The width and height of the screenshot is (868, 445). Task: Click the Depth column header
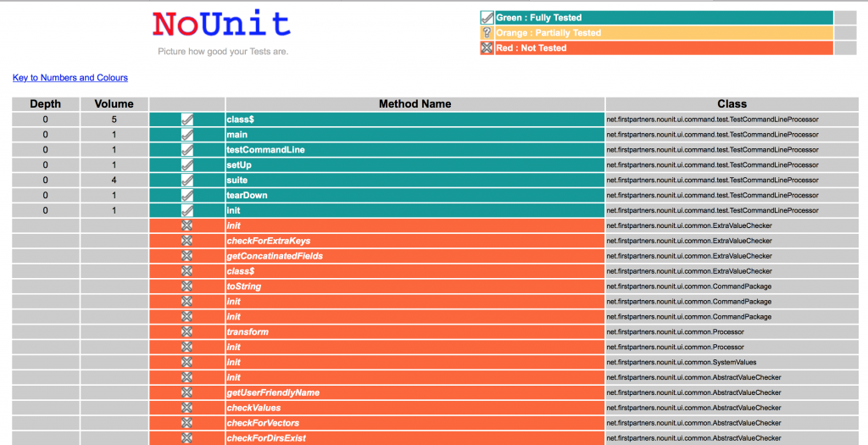pos(46,104)
